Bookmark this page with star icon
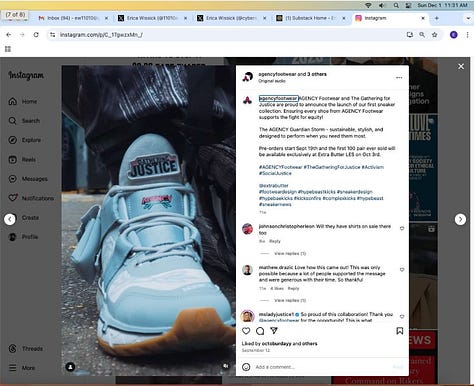This screenshot has height=386, width=474. 434,35
